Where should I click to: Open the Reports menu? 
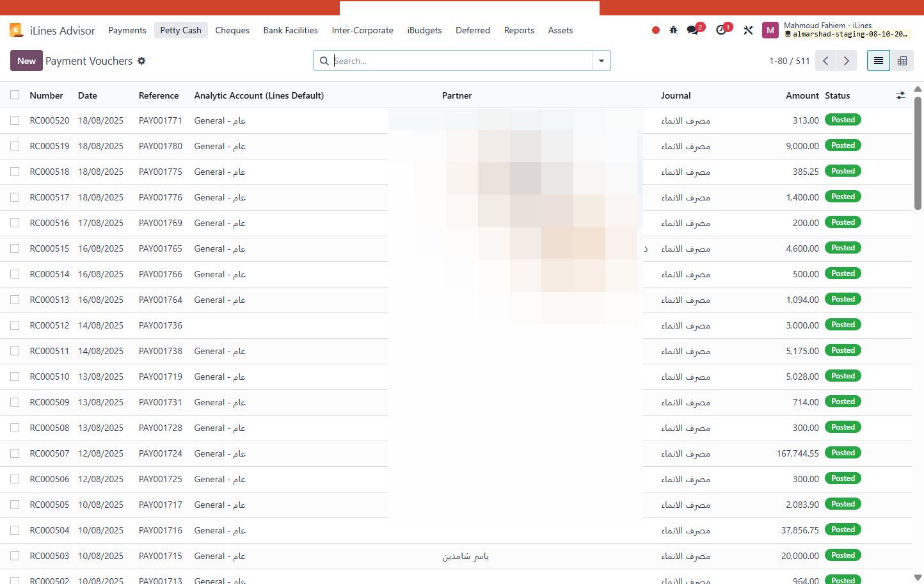coord(519,30)
